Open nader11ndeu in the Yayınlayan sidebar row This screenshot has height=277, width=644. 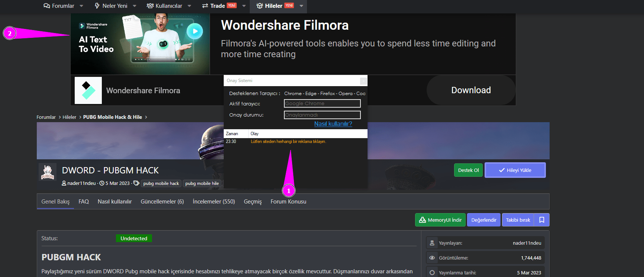point(527,243)
